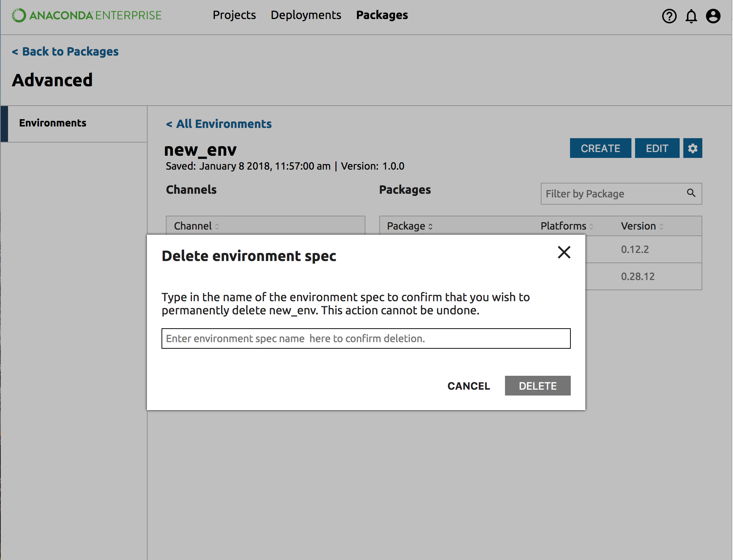
Task: Open the help question mark icon
Action: 669,16
